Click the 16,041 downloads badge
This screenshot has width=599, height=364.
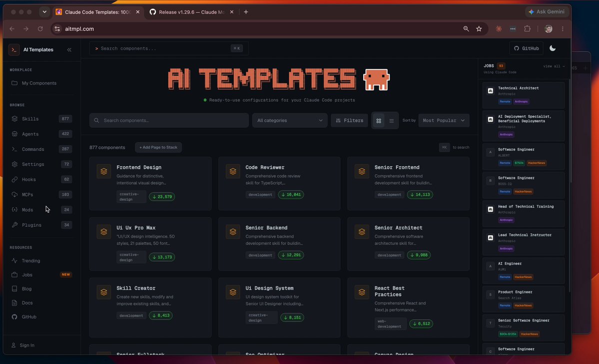coord(291,194)
